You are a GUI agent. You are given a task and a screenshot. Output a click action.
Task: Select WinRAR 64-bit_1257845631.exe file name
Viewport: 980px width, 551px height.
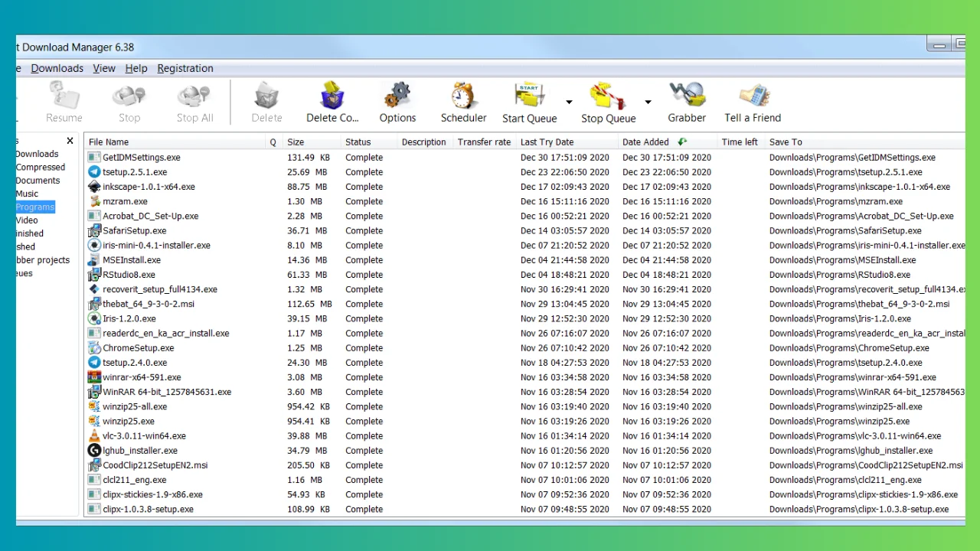pyautogui.click(x=167, y=391)
